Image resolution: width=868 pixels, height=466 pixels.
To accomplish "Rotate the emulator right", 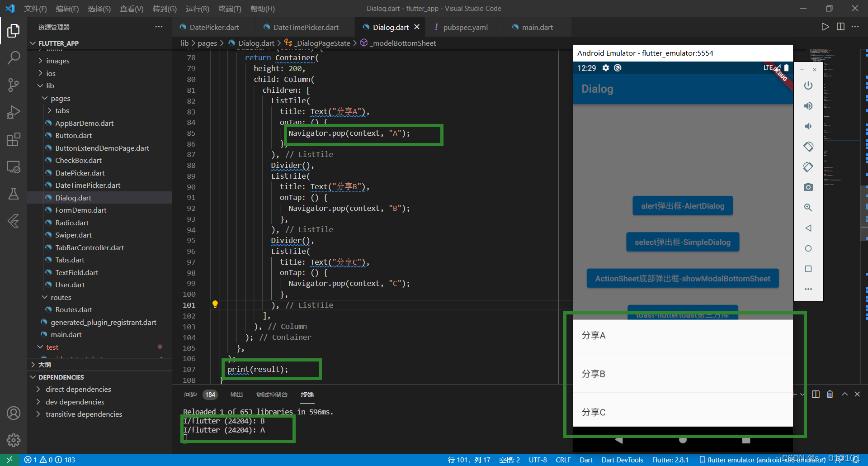I will 808,167.
